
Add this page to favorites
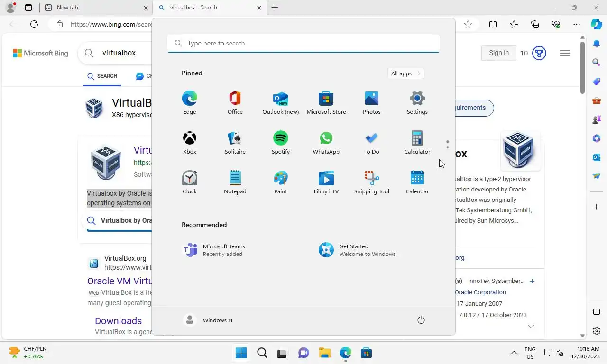click(468, 24)
